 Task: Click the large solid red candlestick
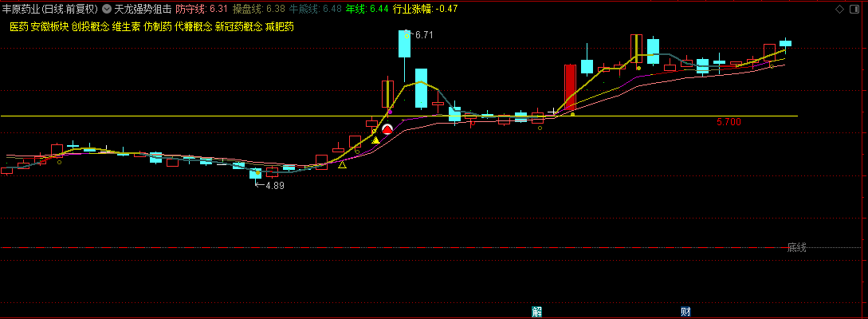tap(570, 89)
